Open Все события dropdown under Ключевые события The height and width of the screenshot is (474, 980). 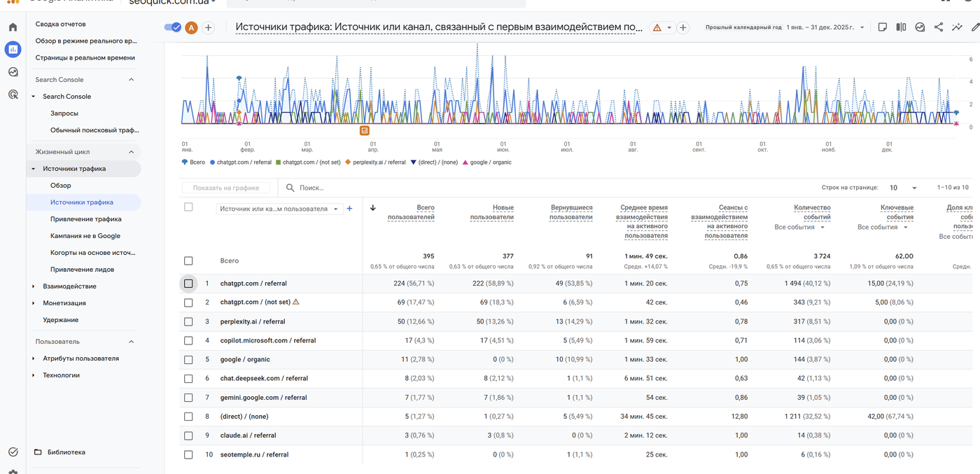(882, 227)
